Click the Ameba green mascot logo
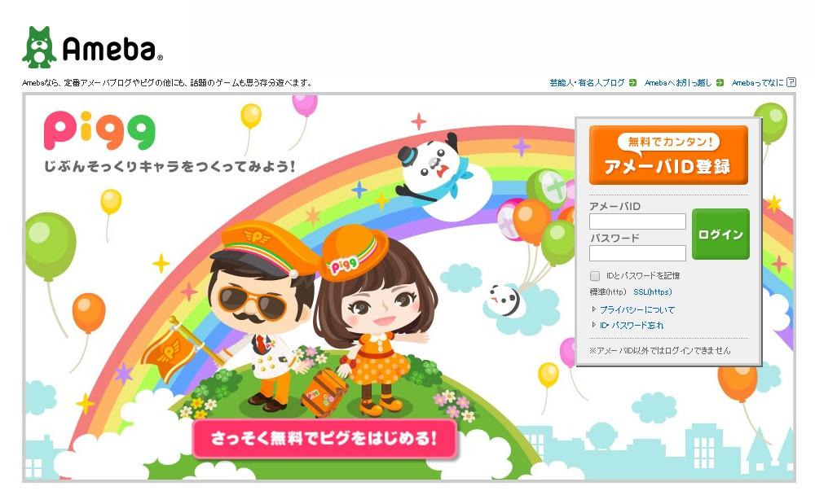The width and height of the screenshot is (815, 504). coord(39,47)
